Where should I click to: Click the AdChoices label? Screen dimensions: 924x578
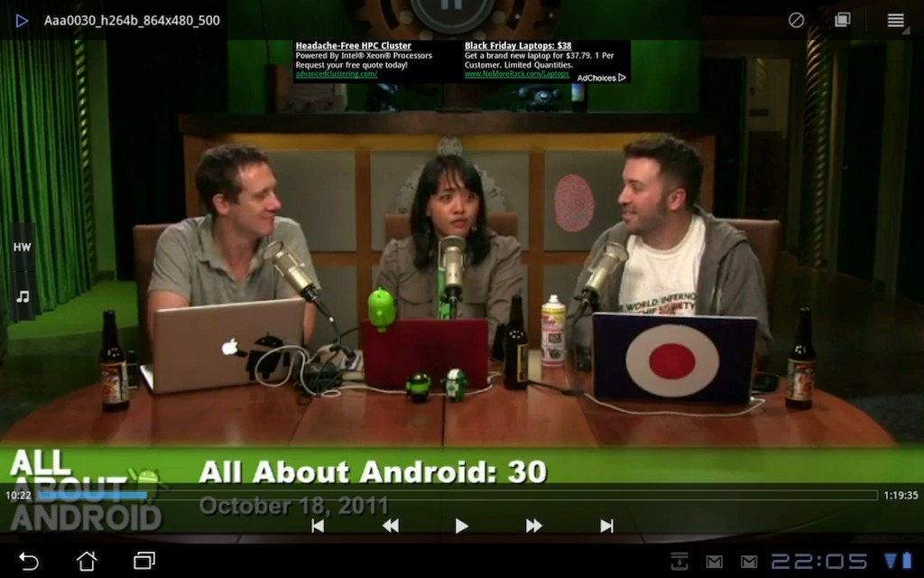[x=601, y=78]
